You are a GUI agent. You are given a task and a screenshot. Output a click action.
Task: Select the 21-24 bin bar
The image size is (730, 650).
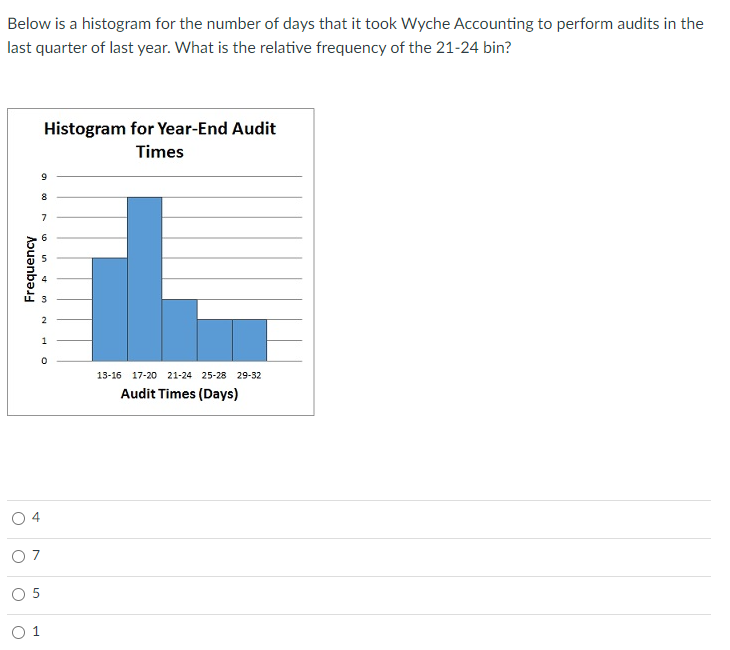(x=179, y=330)
